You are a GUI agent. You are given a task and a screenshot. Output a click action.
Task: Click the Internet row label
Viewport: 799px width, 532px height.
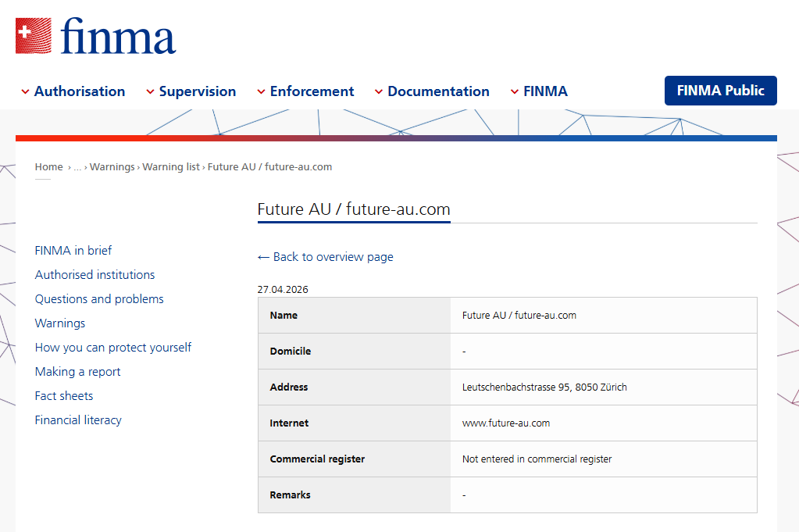point(289,423)
